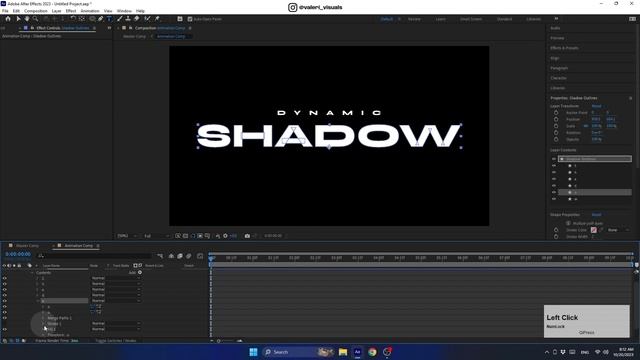The image size is (640, 360).
Task: Open the Composition menu
Action: (x=36, y=11)
